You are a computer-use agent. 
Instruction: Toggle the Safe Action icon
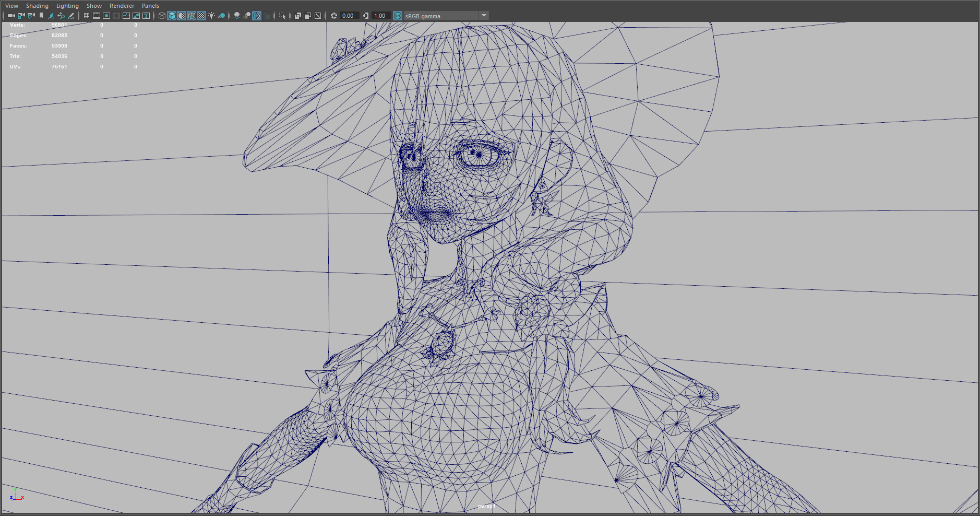click(x=136, y=16)
